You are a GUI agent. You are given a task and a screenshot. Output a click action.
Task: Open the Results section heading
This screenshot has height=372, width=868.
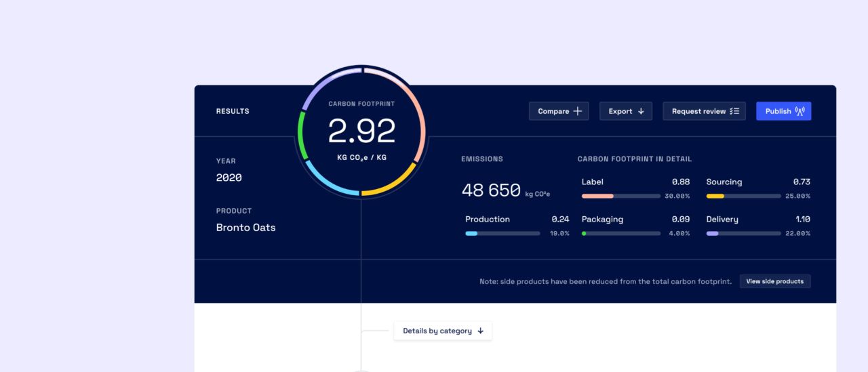(233, 111)
